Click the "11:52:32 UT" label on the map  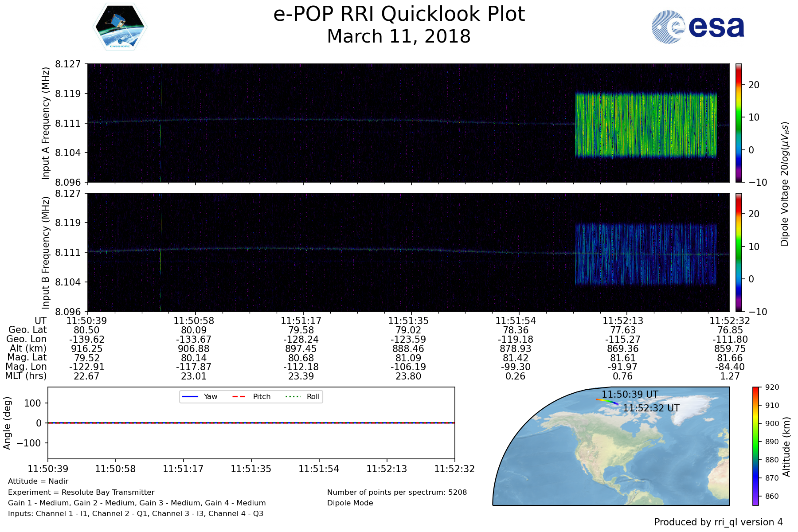point(651,408)
